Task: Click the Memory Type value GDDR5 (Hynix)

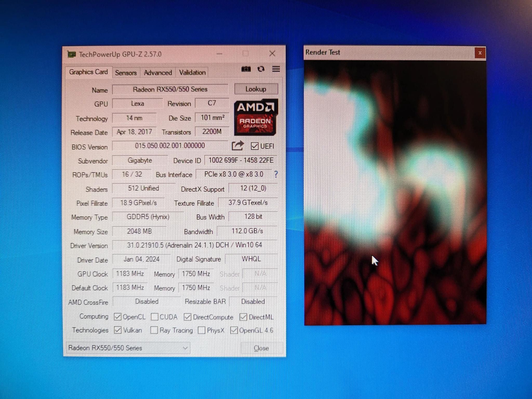Action: coord(148,217)
